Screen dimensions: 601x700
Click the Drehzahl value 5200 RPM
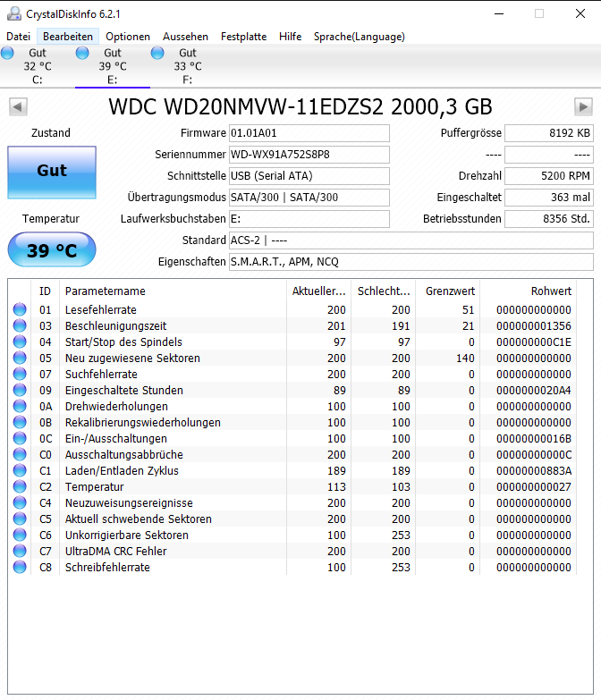tap(549, 176)
